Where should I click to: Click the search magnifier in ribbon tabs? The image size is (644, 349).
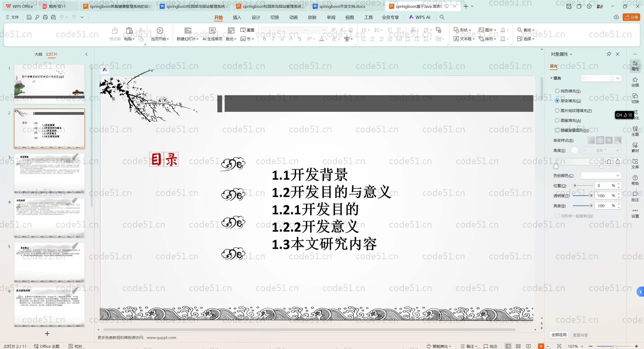tap(442, 17)
